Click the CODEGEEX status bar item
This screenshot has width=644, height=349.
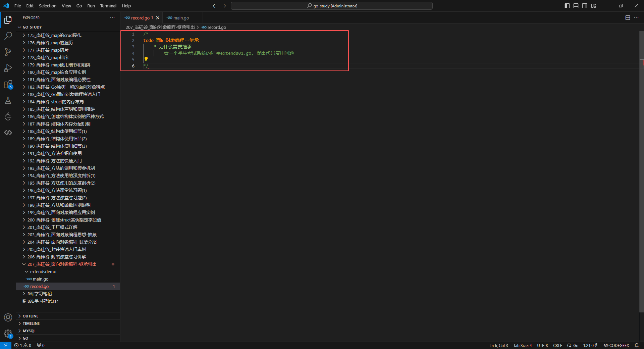tap(616, 345)
